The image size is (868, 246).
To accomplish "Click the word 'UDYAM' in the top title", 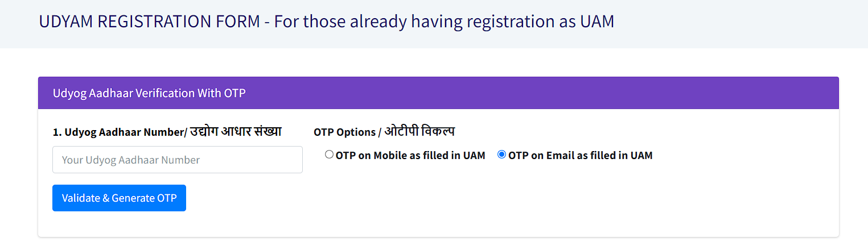I will tap(67, 22).
